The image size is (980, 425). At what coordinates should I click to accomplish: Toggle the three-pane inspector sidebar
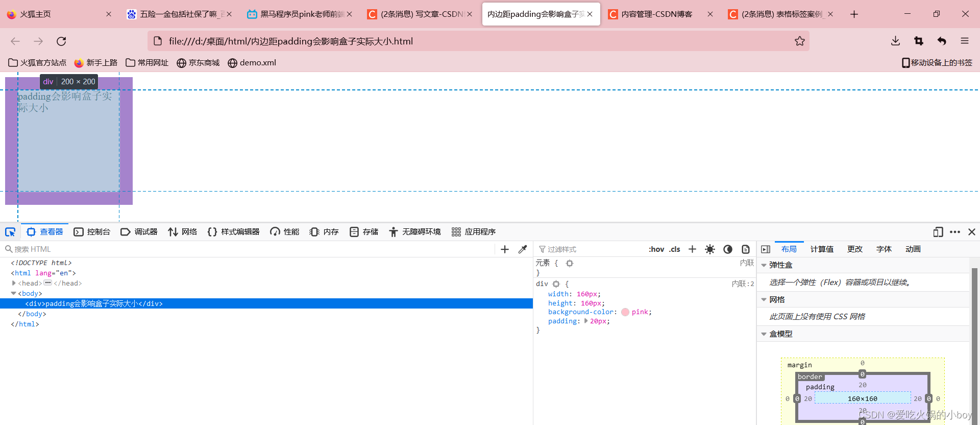coord(766,249)
